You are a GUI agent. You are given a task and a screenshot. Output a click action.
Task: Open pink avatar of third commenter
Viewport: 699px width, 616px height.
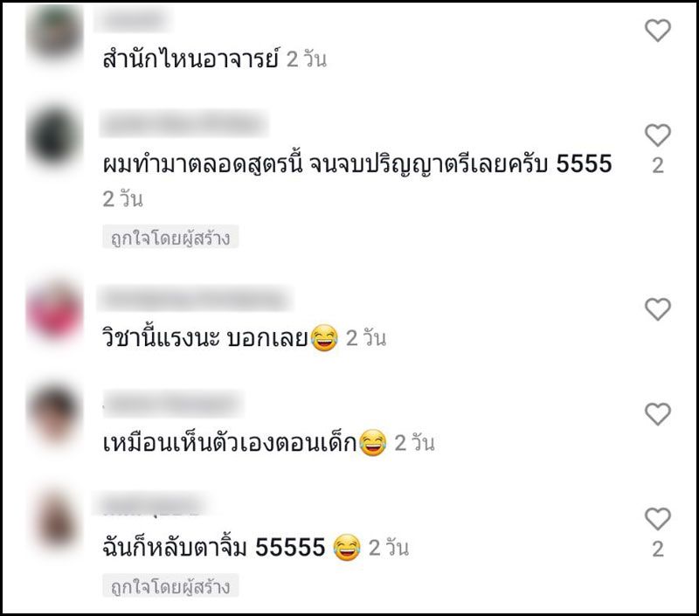tap(54, 310)
